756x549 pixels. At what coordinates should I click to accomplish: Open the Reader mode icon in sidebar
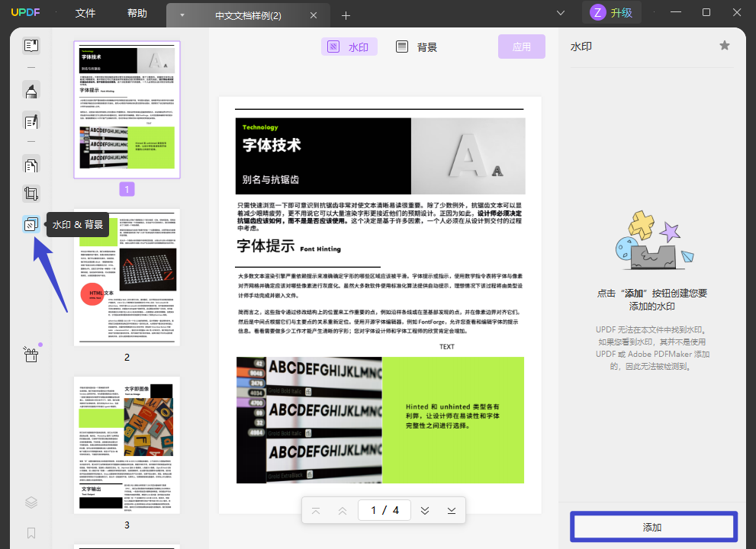(31, 46)
